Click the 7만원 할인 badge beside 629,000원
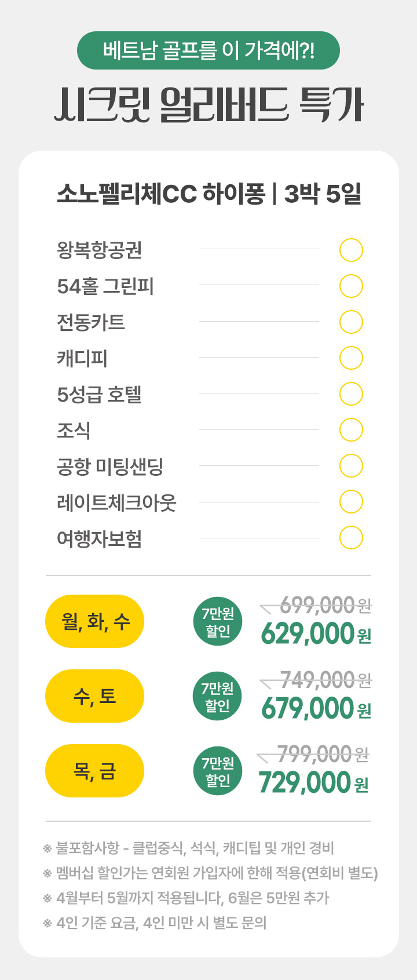Viewport: 417px width, 980px height. (218, 622)
